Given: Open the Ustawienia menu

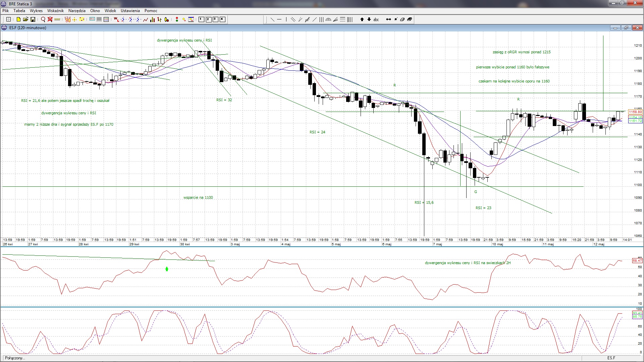Looking at the screenshot, I should pos(130,11).
